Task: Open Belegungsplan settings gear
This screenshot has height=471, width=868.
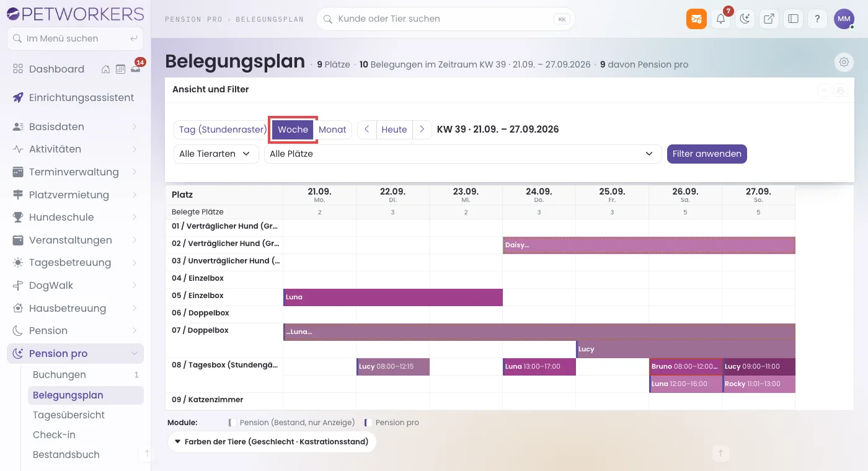Action: 843,62
